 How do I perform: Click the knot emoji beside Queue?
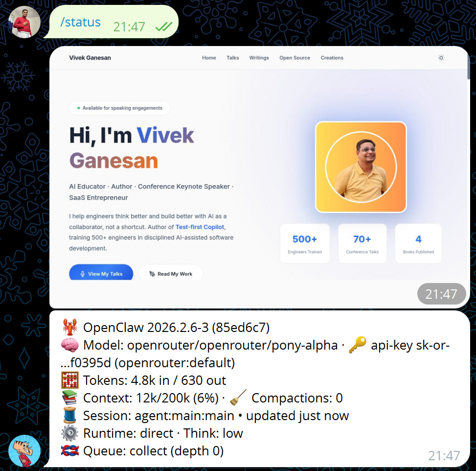click(x=70, y=450)
